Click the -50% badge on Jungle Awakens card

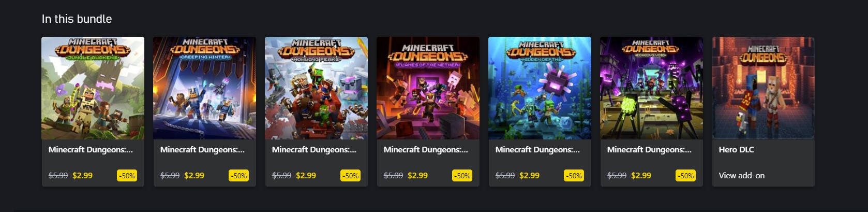[x=127, y=176]
